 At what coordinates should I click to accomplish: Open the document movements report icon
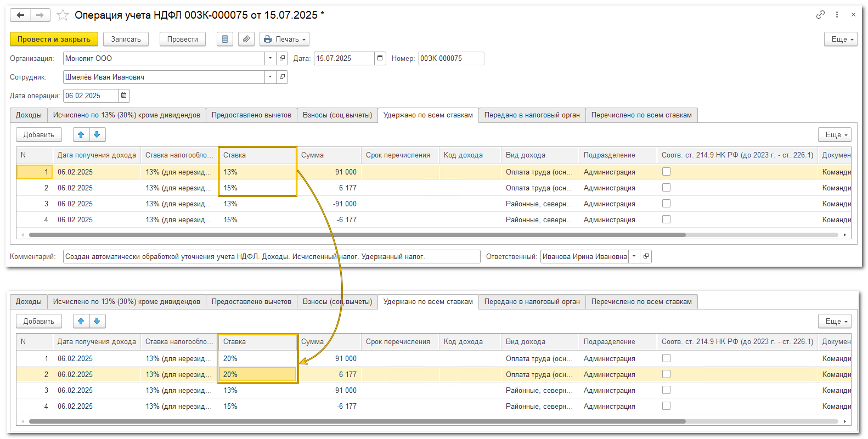point(225,40)
